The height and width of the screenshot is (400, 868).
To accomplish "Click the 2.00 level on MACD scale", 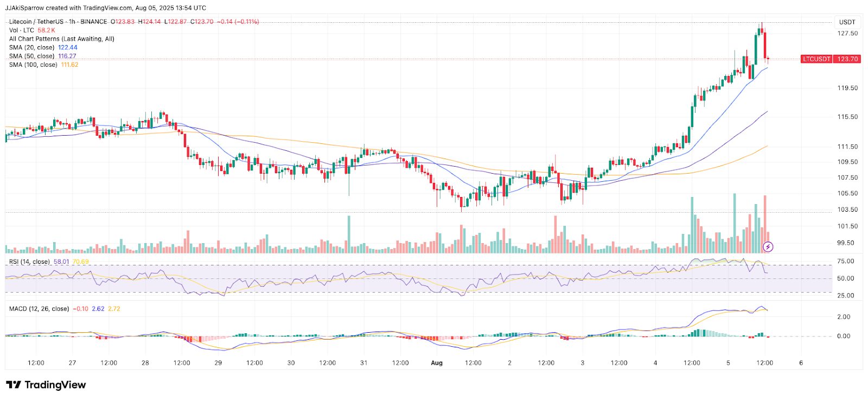I will 844,317.
